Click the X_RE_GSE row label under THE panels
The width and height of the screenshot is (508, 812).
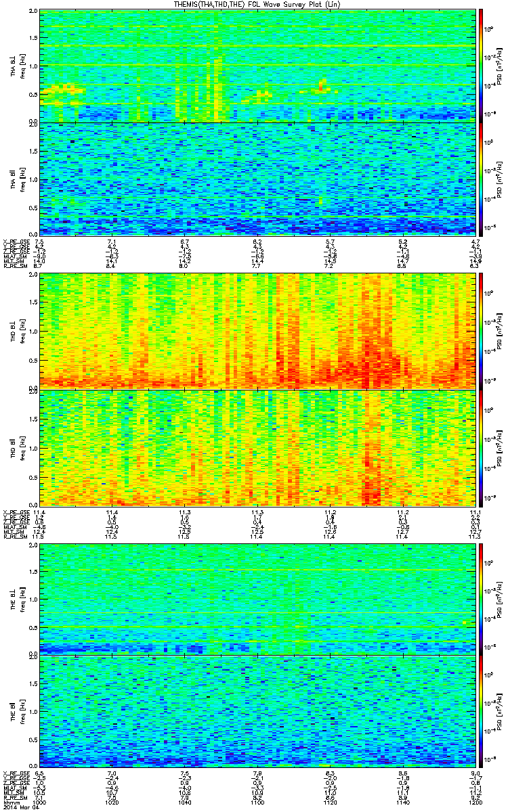pyautogui.click(x=17, y=773)
